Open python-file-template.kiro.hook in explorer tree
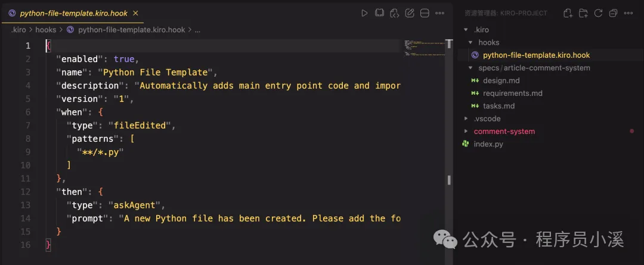This screenshot has height=265, width=644. click(x=537, y=55)
